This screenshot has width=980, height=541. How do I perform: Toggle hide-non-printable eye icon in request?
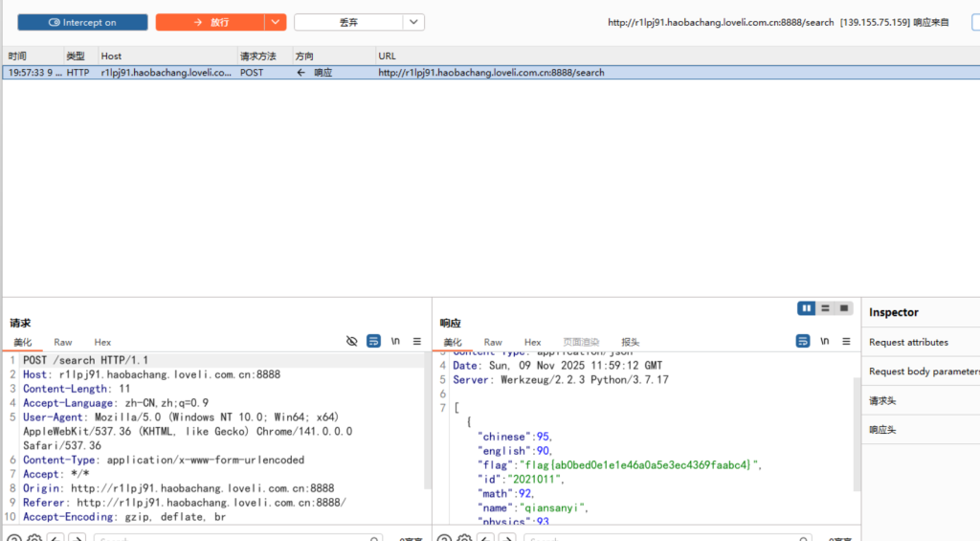(x=351, y=341)
